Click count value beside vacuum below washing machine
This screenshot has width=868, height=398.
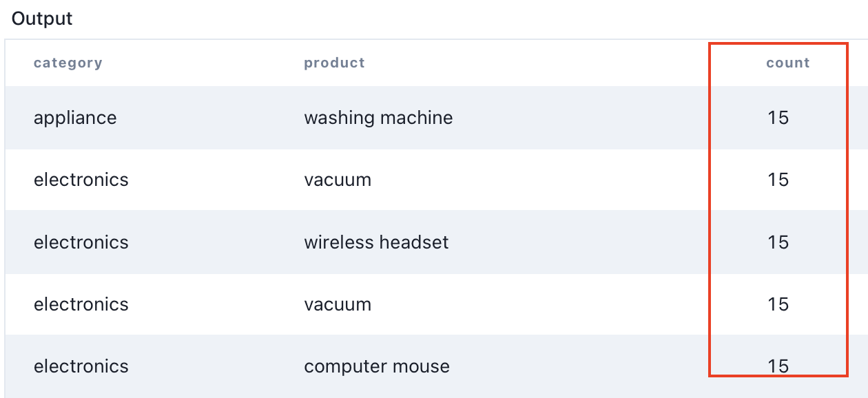778,180
